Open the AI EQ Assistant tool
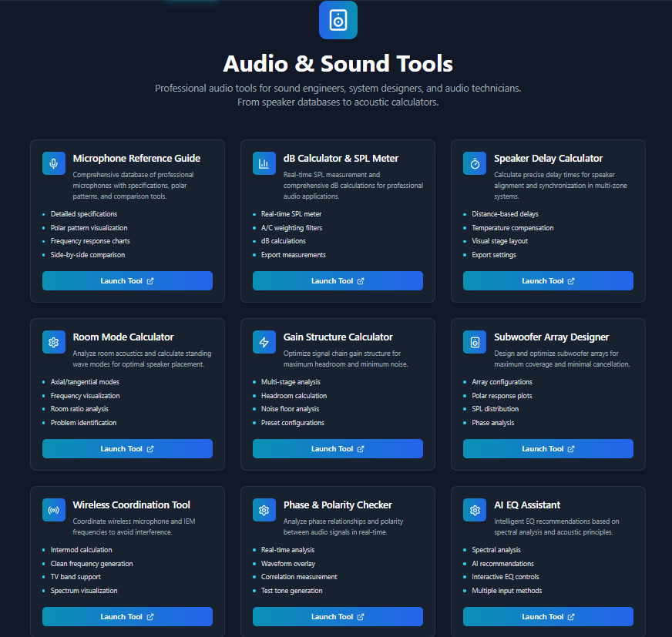The height and width of the screenshot is (637, 672). (548, 616)
